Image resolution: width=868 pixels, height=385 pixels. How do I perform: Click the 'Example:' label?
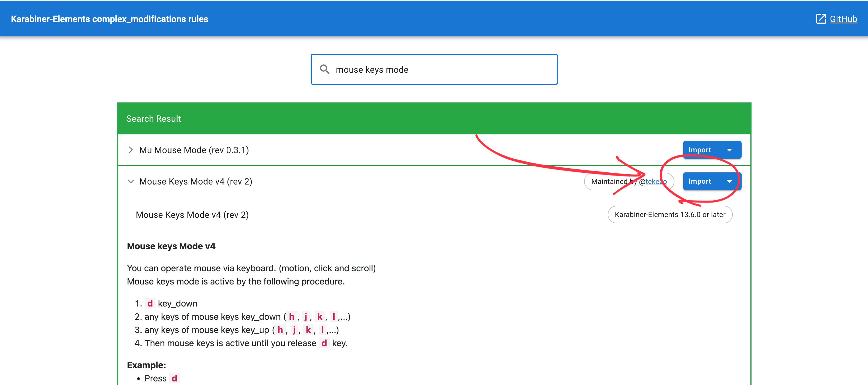point(147,365)
